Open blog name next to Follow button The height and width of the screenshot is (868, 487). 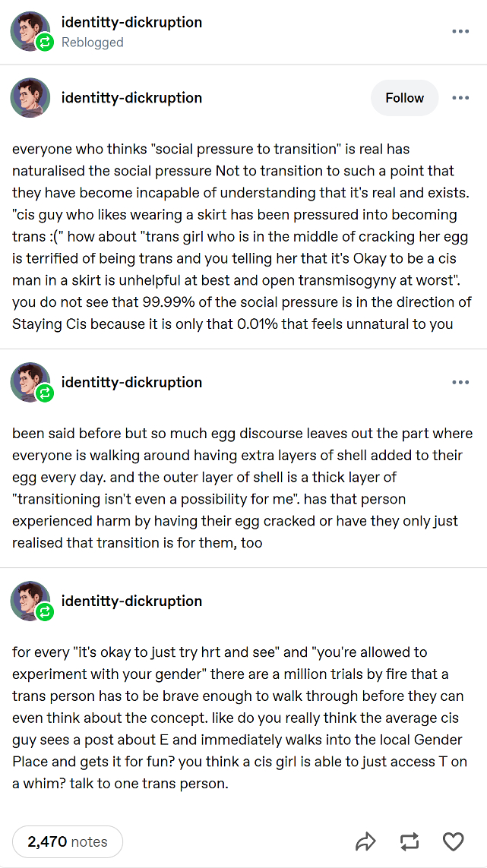[x=131, y=98]
